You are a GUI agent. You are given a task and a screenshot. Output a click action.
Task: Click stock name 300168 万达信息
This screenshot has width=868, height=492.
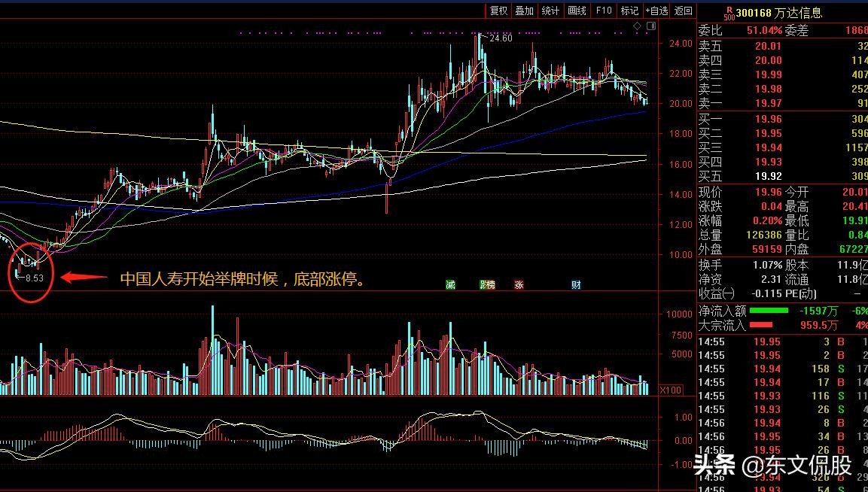pyautogui.click(x=780, y=13)
